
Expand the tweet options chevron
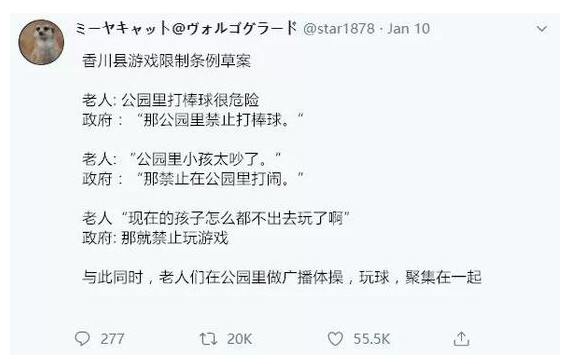pyautogui.click(x=542, y=29)
